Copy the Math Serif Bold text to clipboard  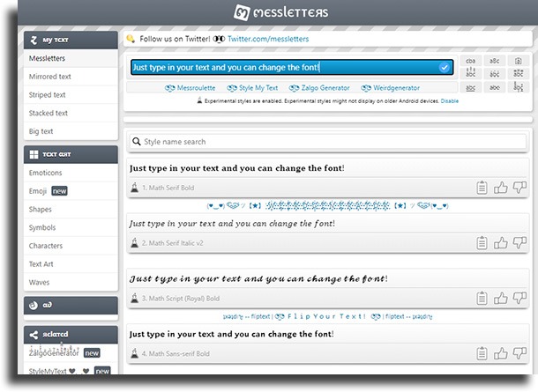tap(482, 188)
